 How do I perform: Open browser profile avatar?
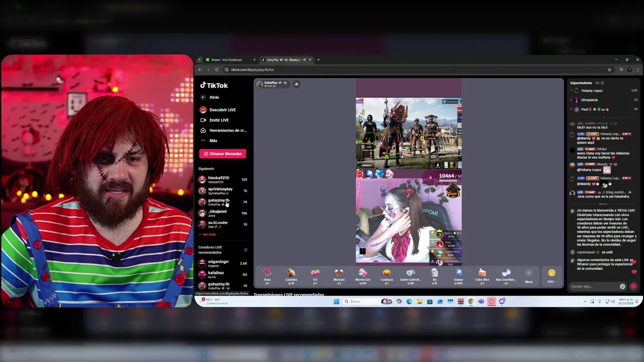(629, 70)
